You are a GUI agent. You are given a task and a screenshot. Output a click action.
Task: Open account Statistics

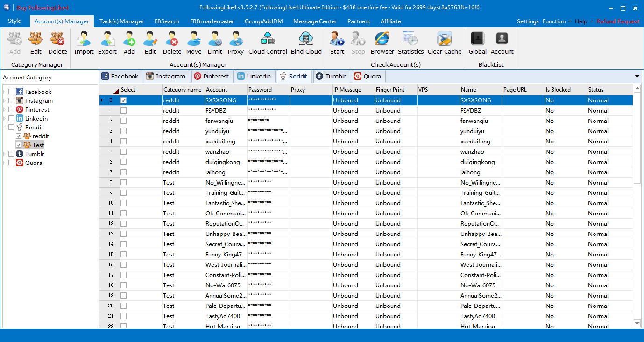[x=410, y=43]
